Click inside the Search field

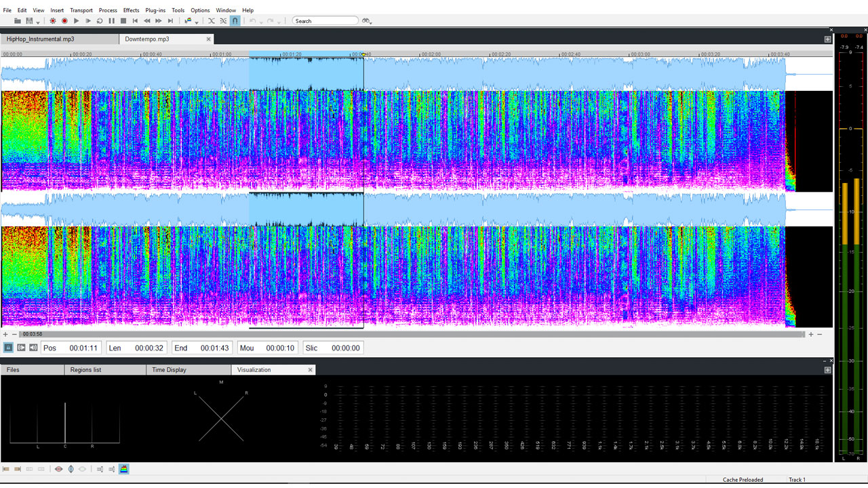tap(325, 20)
